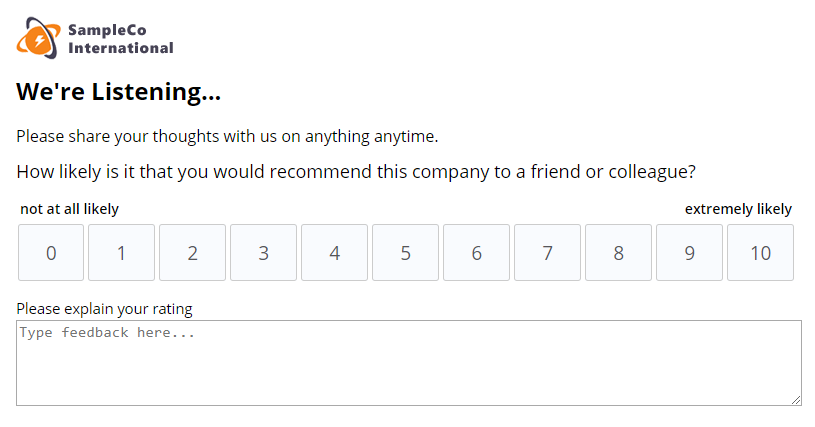Image resolution: width=815 pixels, height=427 pixels.
Task: Click the "extremely likely" label
Action: [x=738, y=209]
